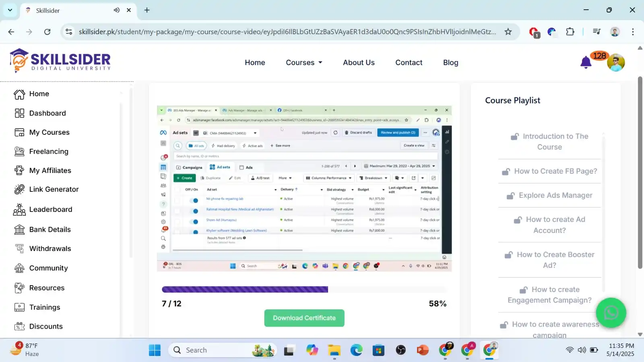Open Community in the sidebar
This screenshot has height=362, width=644.
[x=41, y=268]
